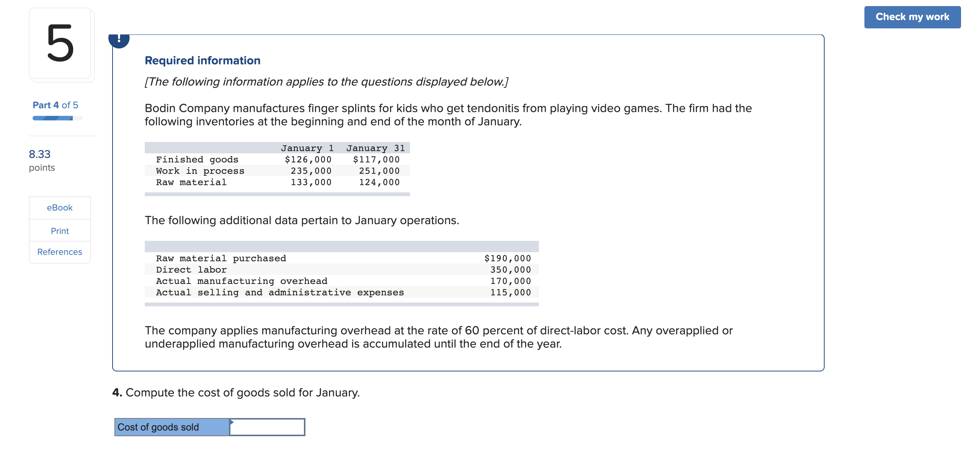Click the January 31 column header

(375, 148)
